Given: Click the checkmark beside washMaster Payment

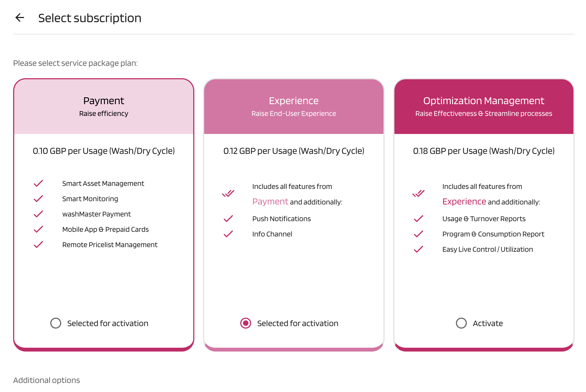Looking at the screenshot, I should click(x=38, y=214).
